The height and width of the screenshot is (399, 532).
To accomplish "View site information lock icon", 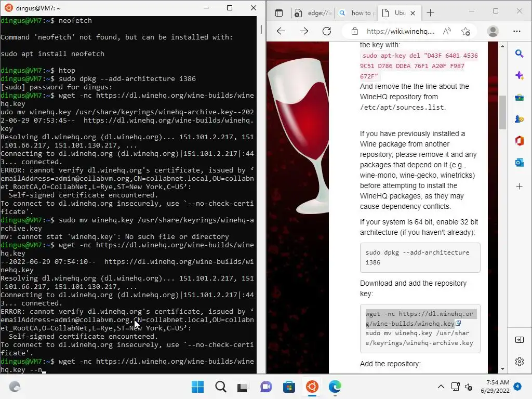I will point(354,31).
